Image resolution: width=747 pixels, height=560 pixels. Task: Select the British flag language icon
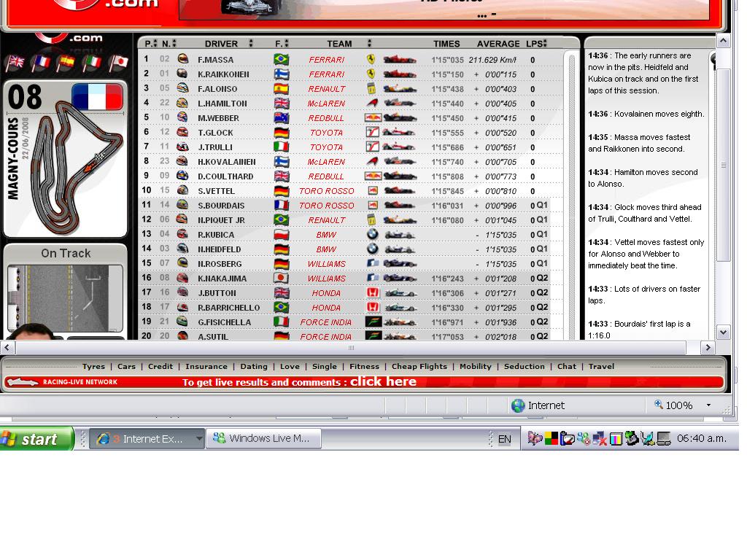(x=15, y=63)
